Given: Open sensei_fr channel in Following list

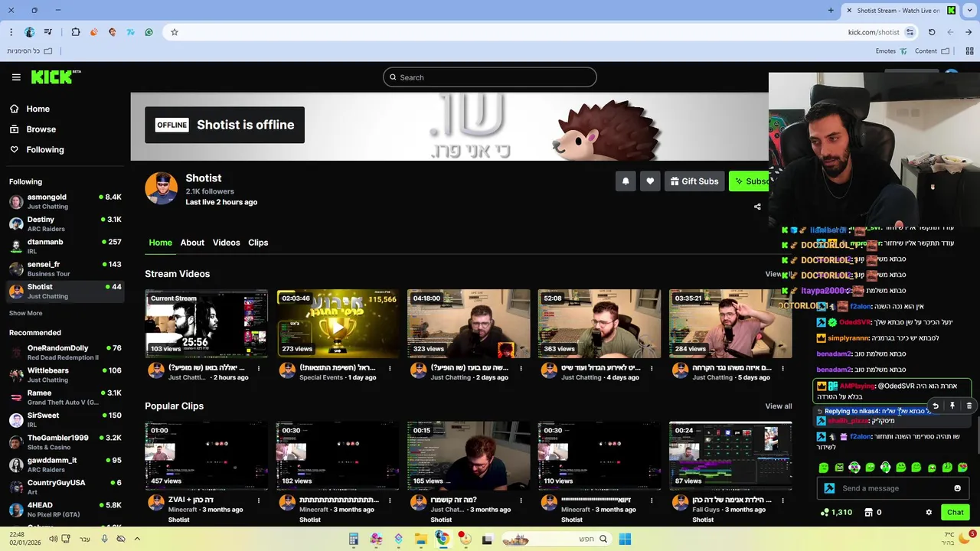Looking at the screenshot, I should click(65, 269).
